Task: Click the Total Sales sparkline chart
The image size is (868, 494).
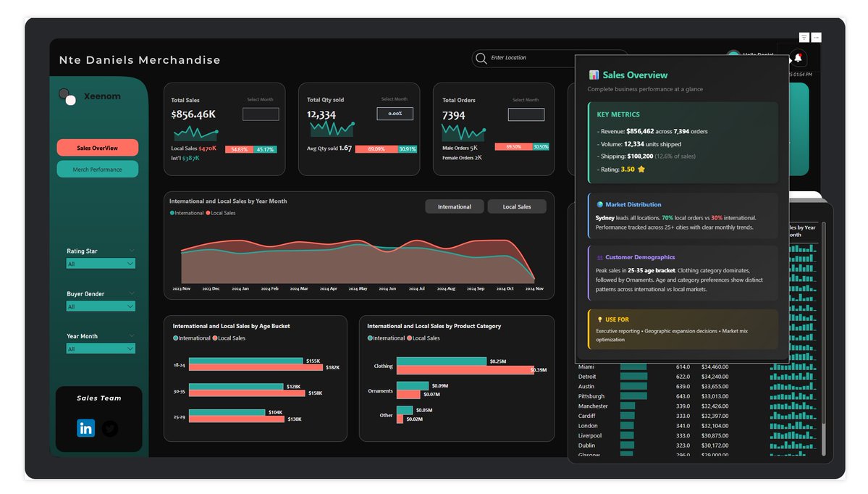Action: [196, 133]
